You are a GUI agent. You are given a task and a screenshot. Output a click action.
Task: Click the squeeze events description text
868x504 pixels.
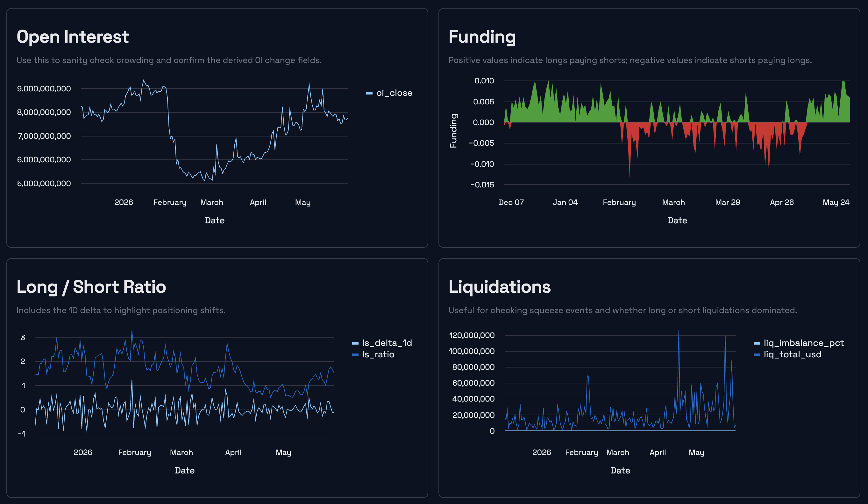tap(623, 311)
